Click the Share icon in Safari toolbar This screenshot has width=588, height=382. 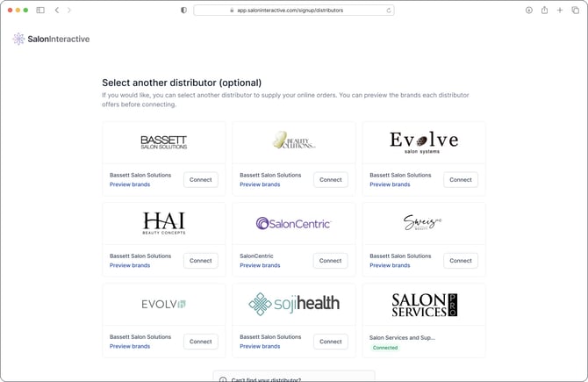(544, 11)
